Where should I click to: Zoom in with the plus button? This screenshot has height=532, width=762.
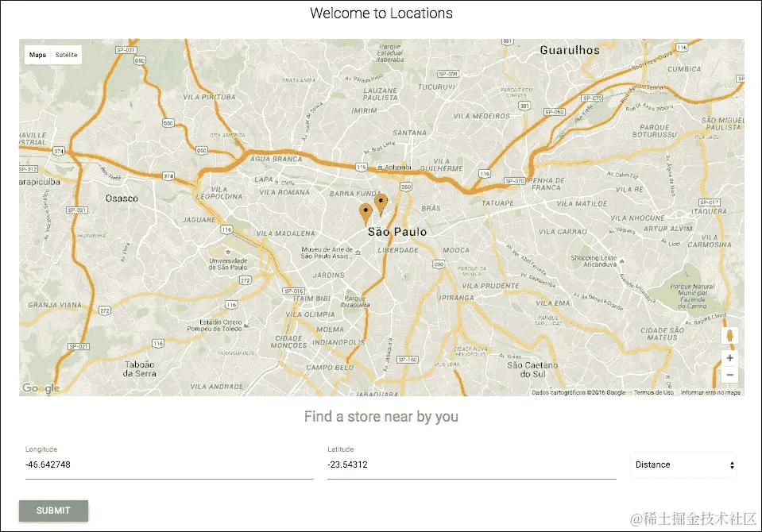tap(729, 358)
